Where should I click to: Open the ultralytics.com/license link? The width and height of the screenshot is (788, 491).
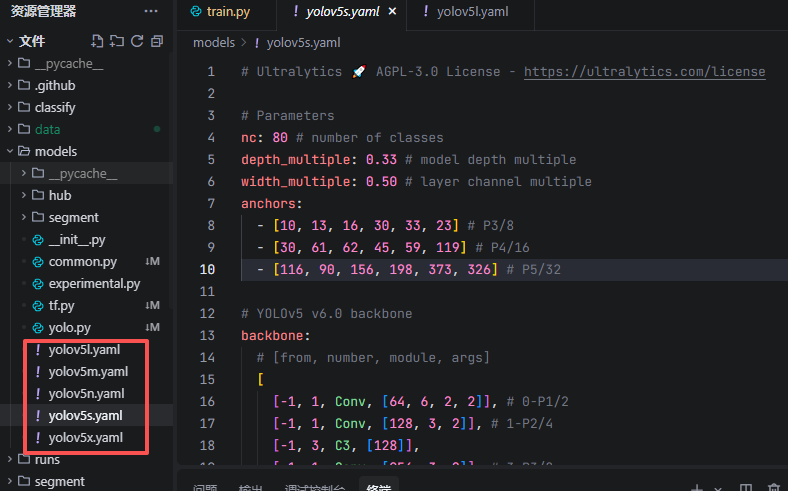point(644,72)
